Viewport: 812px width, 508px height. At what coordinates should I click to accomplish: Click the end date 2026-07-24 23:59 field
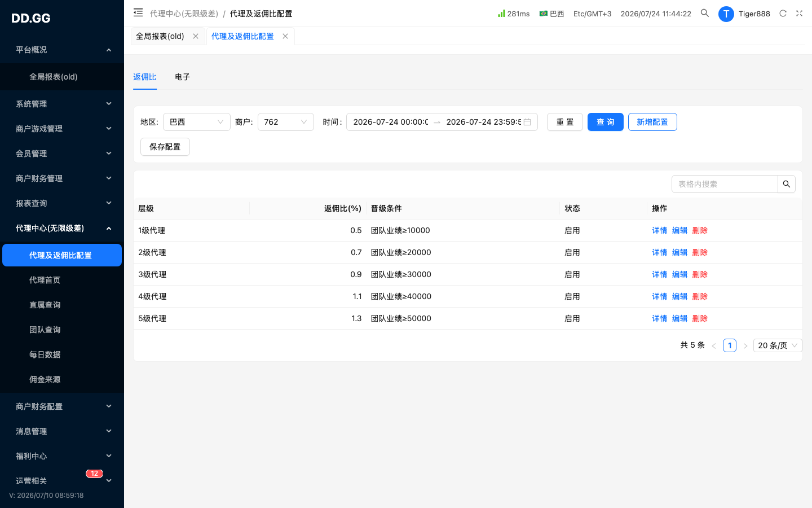point(483,122)
